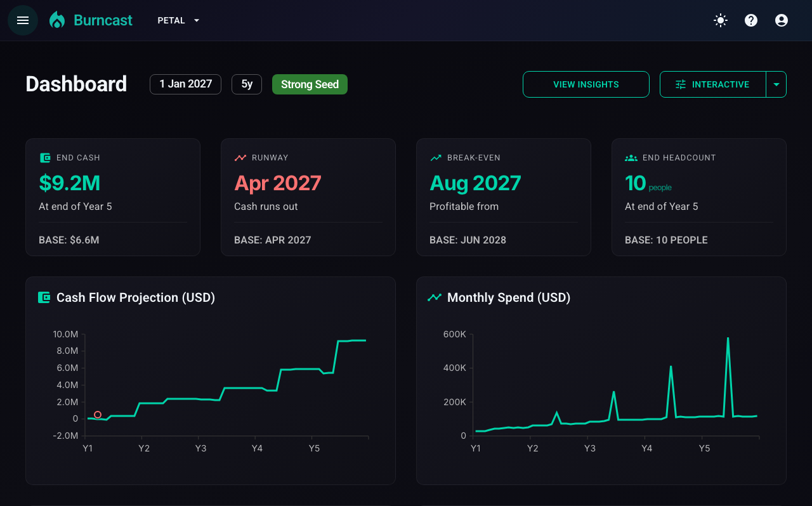
Task: Switch to Interactive mode button
Action: 713,84
